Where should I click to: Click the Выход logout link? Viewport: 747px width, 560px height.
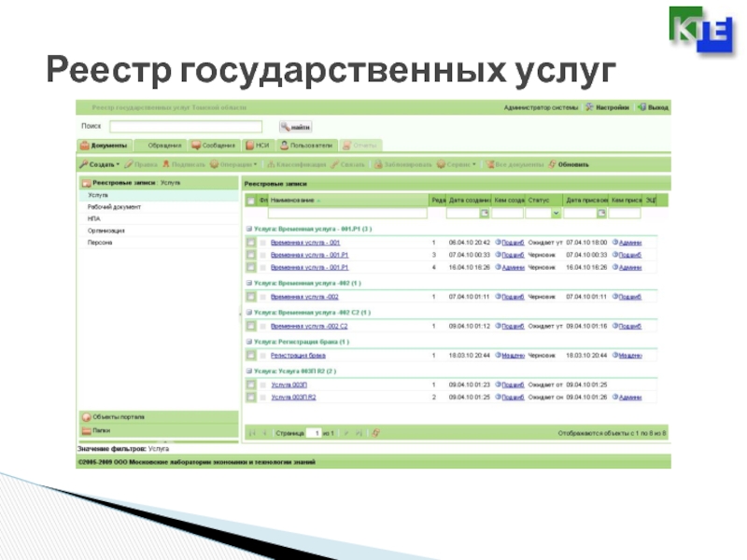654,107
